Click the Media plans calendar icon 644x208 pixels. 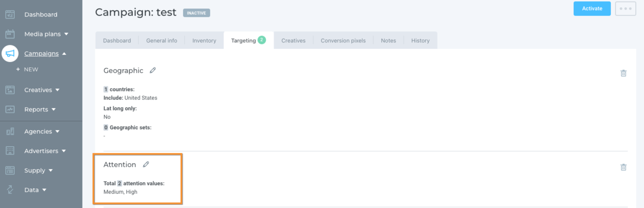click(x=10, y=34)
